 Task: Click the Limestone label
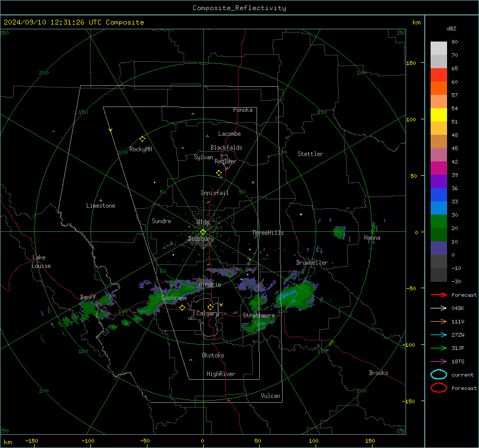(101, 206)
